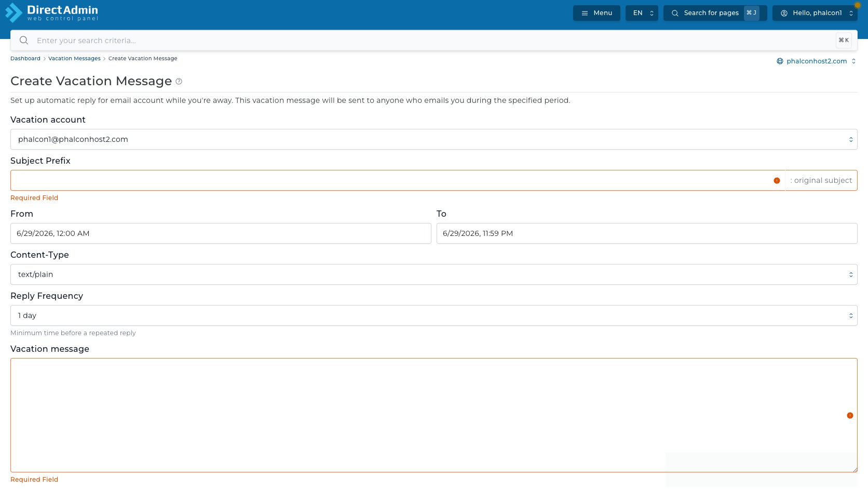Click the Subject Prefix error indicator icon

pyautogui.click(x=777, y=181)
